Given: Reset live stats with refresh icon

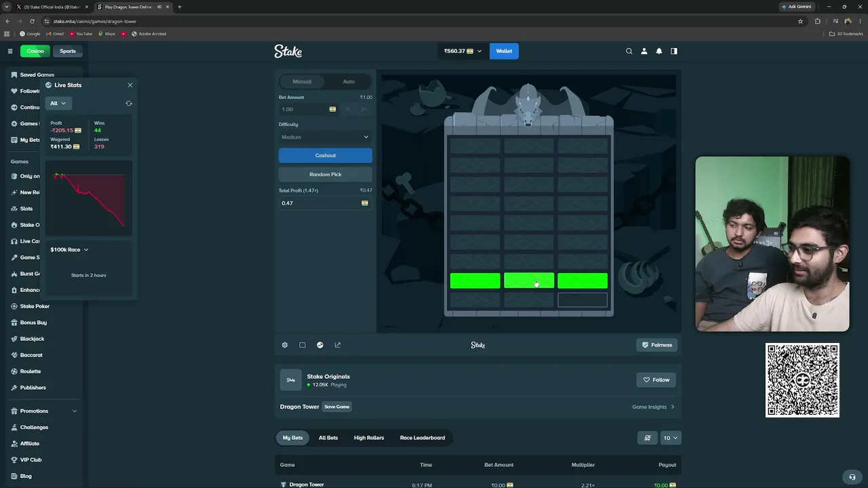Looking at the screenshot, I should click(x=129, y=103).
